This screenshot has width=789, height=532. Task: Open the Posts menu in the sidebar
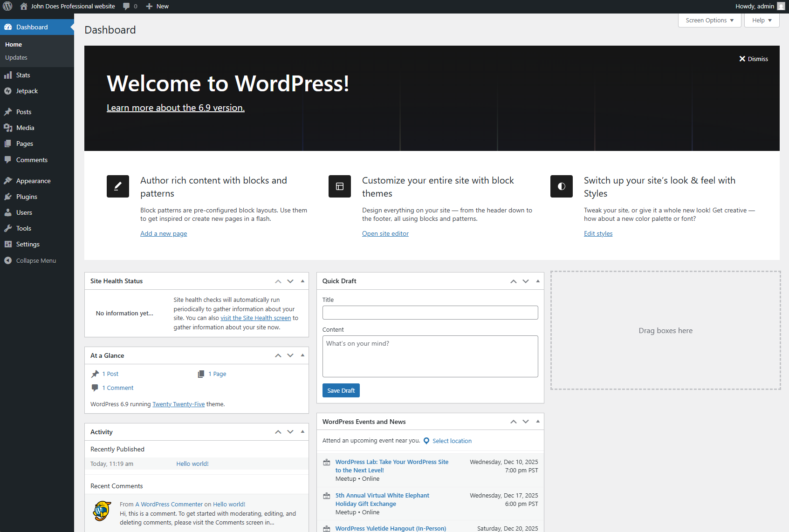[23, 112]
